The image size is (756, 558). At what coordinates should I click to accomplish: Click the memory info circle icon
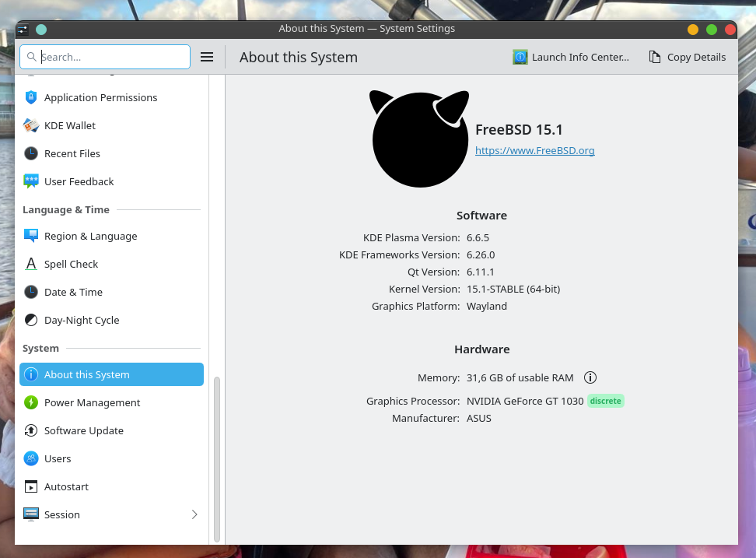[590, 377]
